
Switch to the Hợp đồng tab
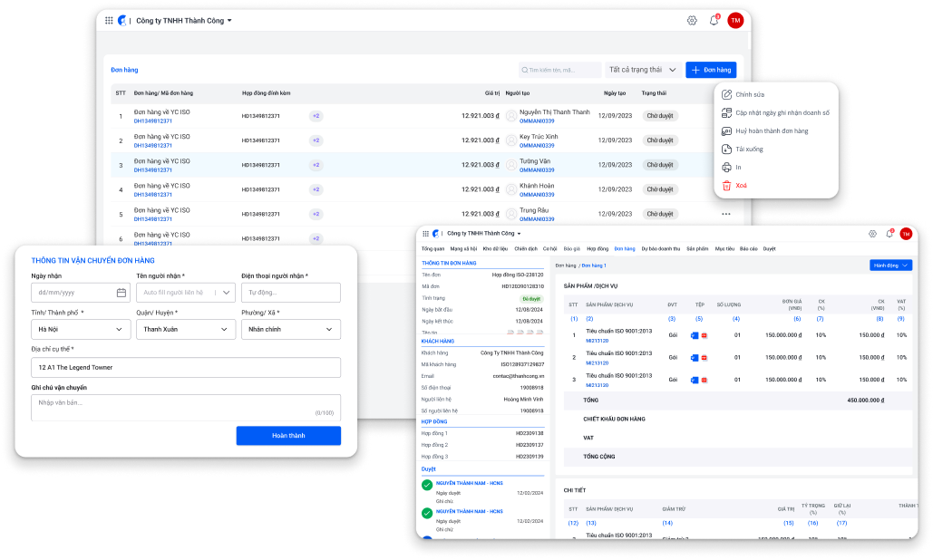598,248
